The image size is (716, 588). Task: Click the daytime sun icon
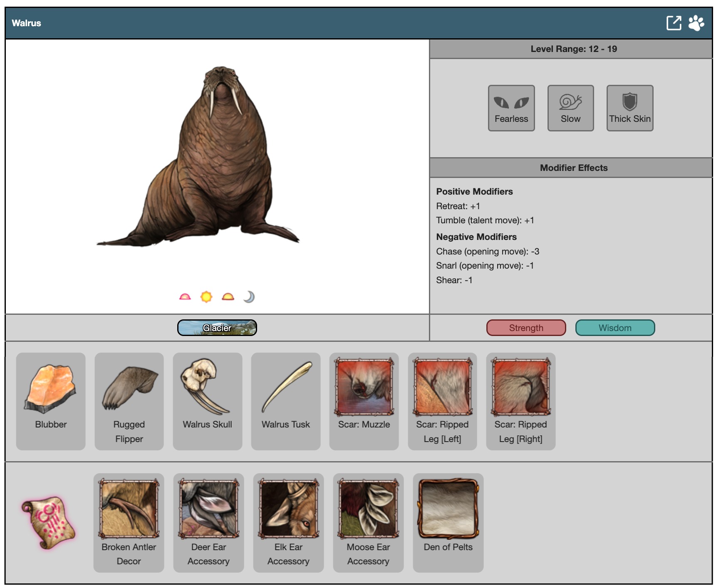point(206,297)
